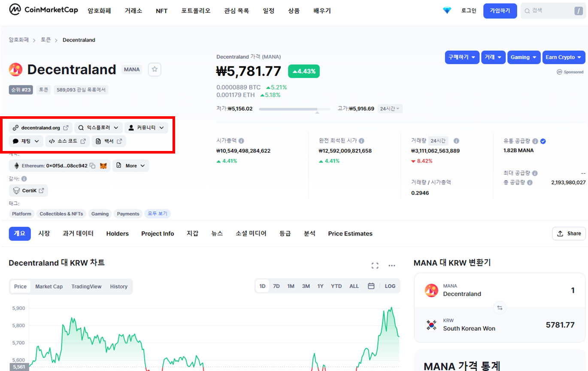Click info icon next to 최대 공급량
Image resolution: width=588 pixels, height=371 pixels.
tap(534, 173)
